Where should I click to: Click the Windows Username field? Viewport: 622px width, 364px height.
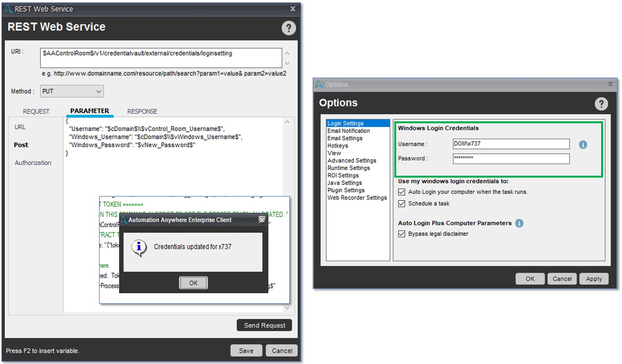click(x=511, y=144)
